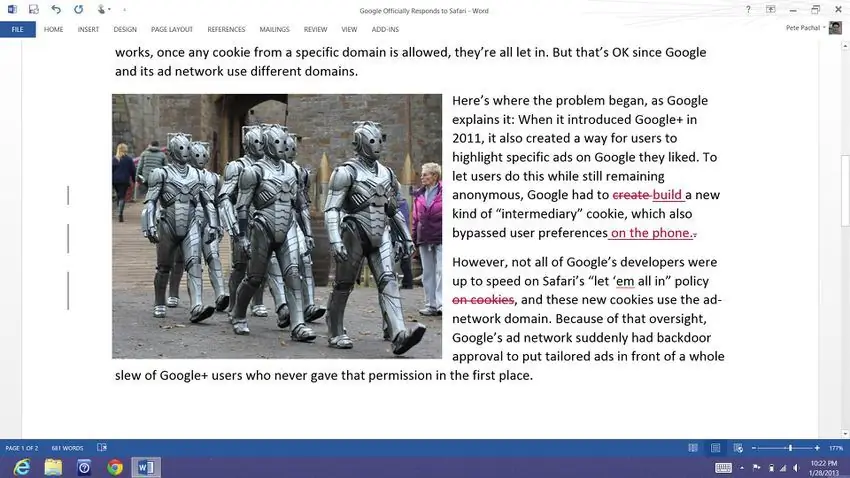Image resolution: width=850 pixels, height=478 pixels.
Task: Open File Explorer from taskbar
Action: pyautogui.click(x=53, y=467)
